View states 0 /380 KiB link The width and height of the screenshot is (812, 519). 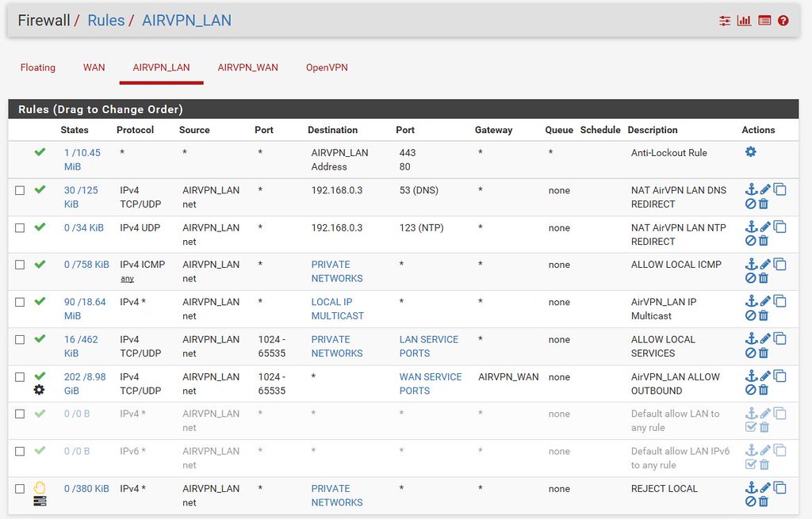[x=86, y=488]
